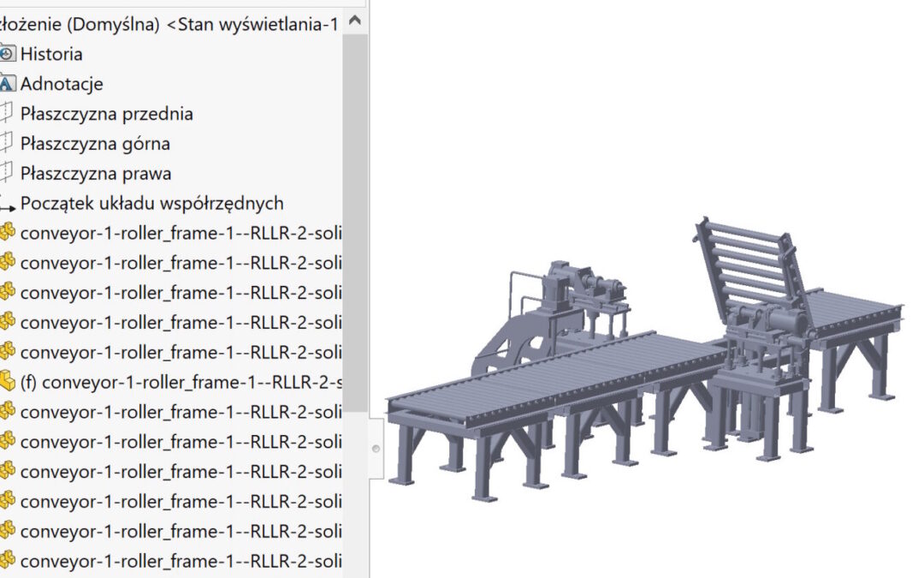The width and height of the screenshot is (924, 578).
Task: Select the (f) conveyor-1-roller_frame component label
Action: [x=181, y=382]
